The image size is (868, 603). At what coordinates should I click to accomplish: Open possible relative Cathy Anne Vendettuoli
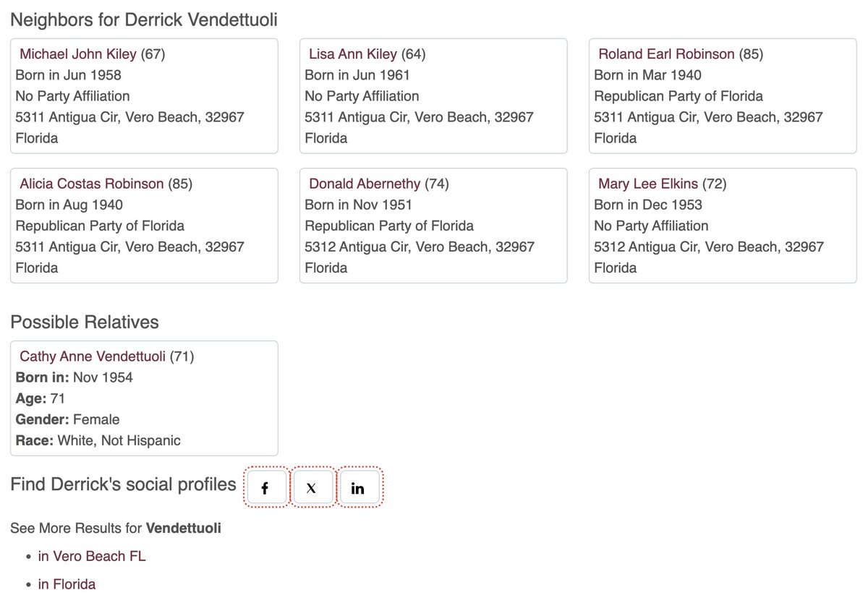click(93, 356)
